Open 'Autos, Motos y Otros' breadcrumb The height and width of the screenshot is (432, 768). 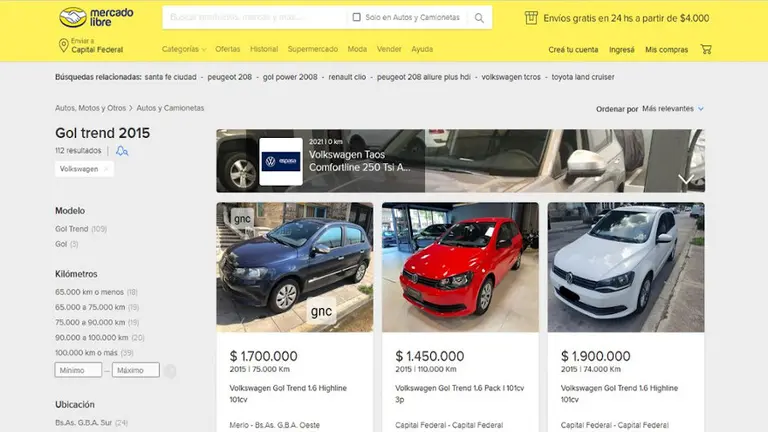(91, 108)
